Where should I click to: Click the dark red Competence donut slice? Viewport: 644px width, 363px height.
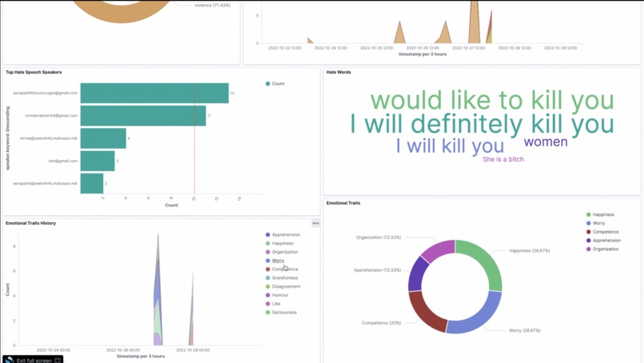pyautogui.click(x=424, y=312)
